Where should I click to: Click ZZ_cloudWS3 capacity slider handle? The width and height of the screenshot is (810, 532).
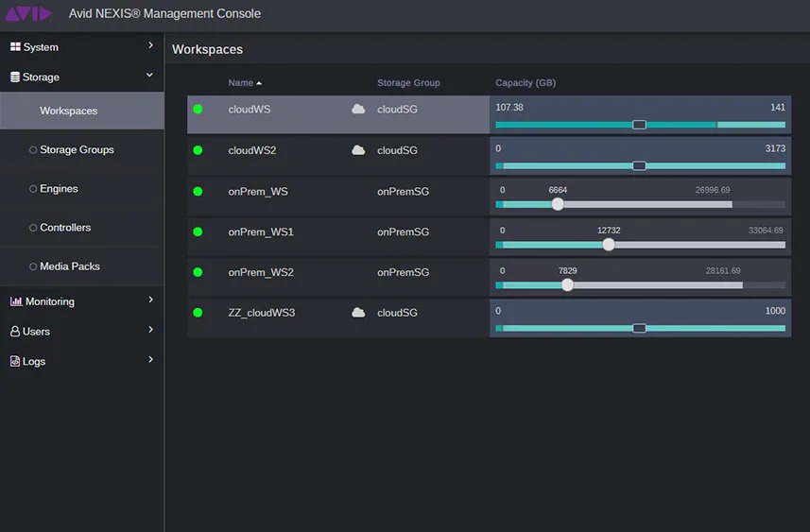[x=639, y=328]
